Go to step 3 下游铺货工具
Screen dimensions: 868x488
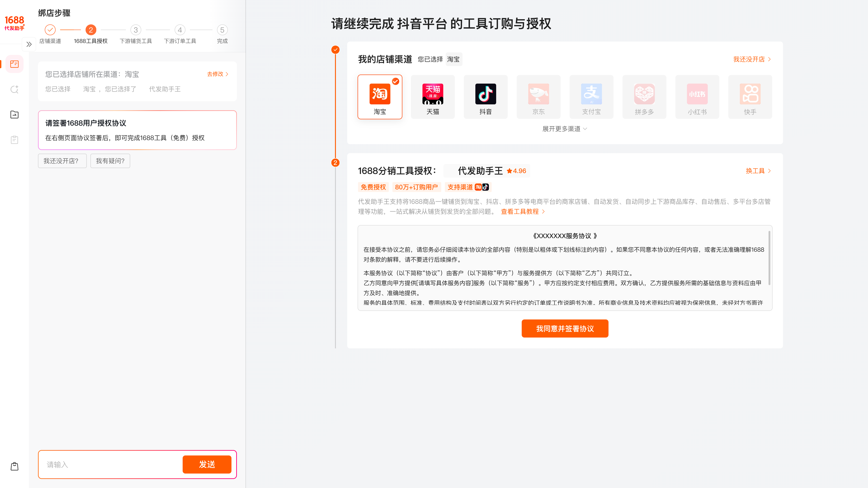(136, 34)
